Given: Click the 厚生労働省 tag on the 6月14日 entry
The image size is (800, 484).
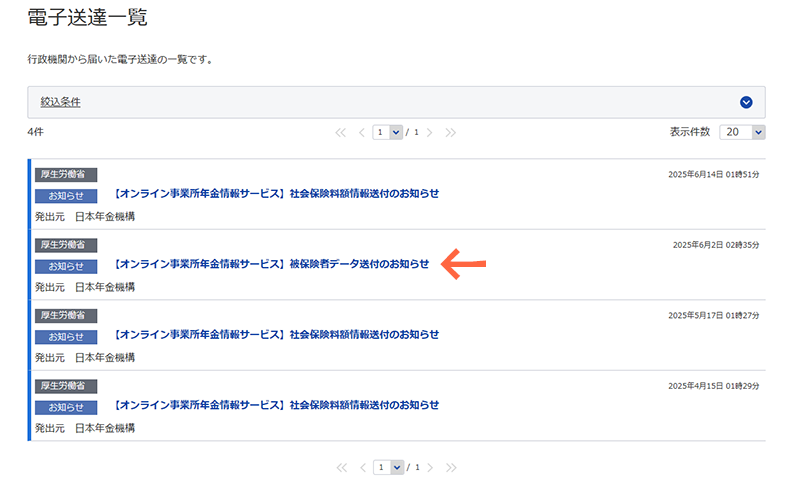Looking at the screenshot, I should (x=66, y=174).
